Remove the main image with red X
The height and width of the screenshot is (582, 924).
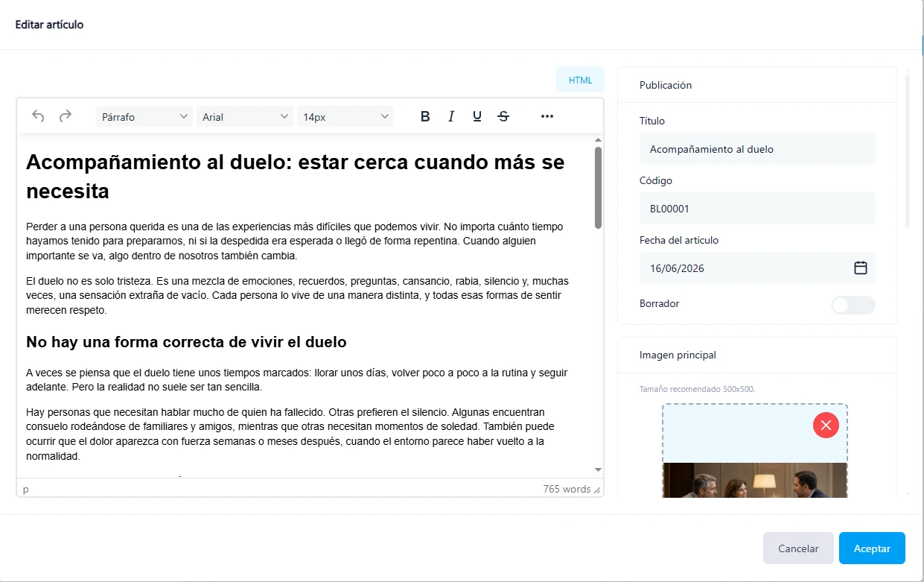click(826, 425)
